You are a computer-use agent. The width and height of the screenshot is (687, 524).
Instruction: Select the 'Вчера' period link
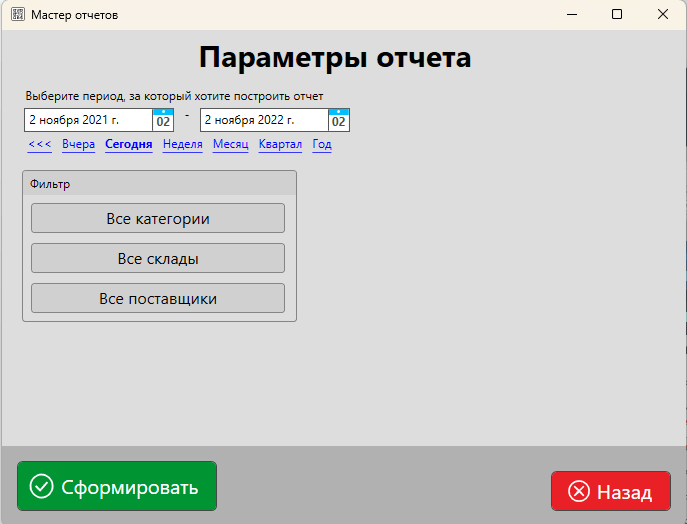point(78,145)
